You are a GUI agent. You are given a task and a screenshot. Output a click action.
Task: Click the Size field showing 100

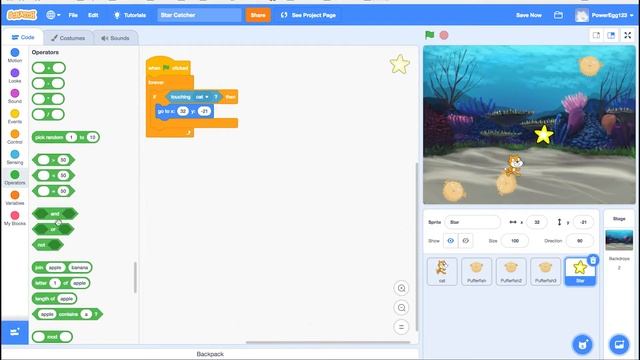pyautogui.click(x=515, y=241)
